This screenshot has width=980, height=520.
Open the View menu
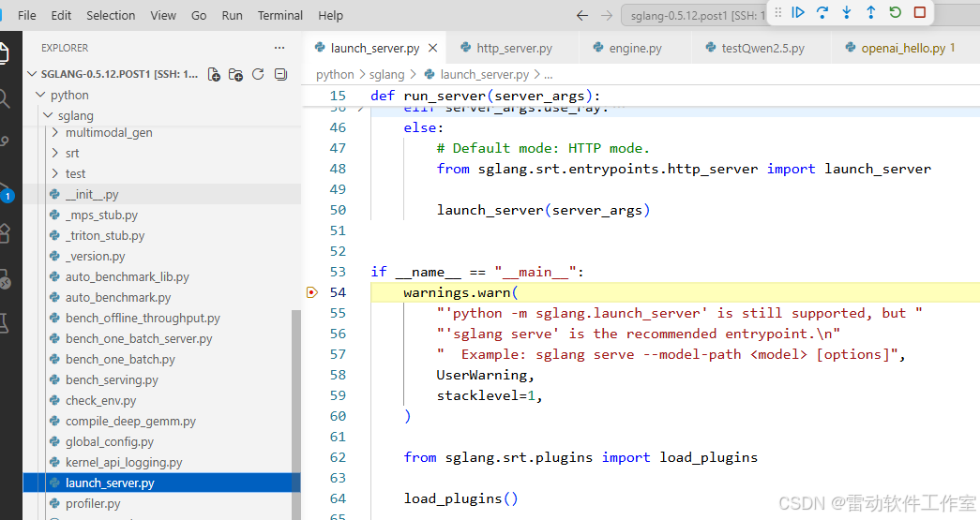163,16
